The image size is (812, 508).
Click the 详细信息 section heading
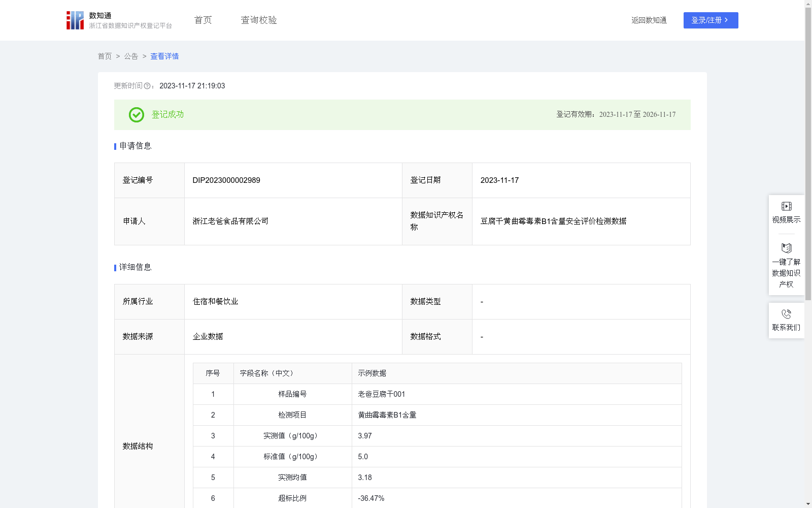[x=136, y=267]
